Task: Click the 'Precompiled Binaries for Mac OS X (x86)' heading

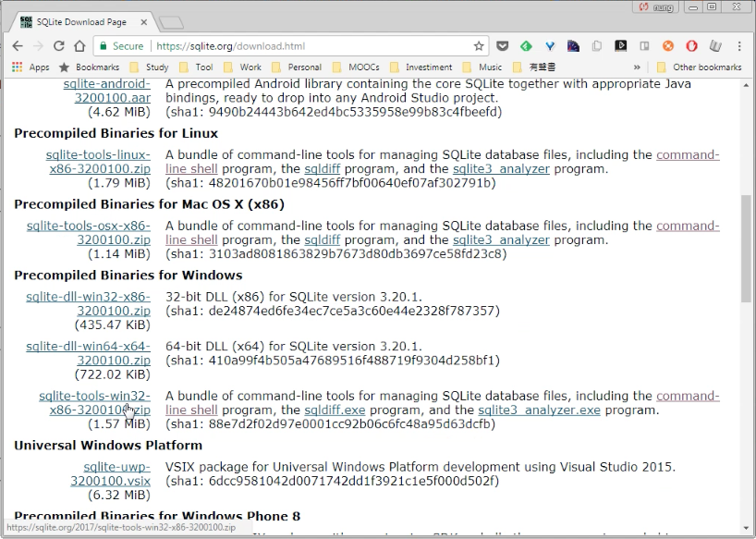Action: click(149, 204)
